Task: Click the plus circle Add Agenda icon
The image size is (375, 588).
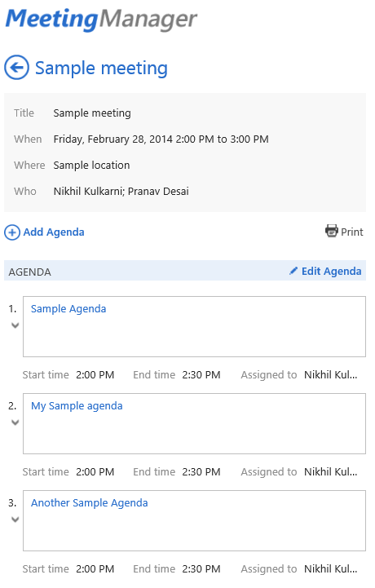Action: [x=12, y=232]
